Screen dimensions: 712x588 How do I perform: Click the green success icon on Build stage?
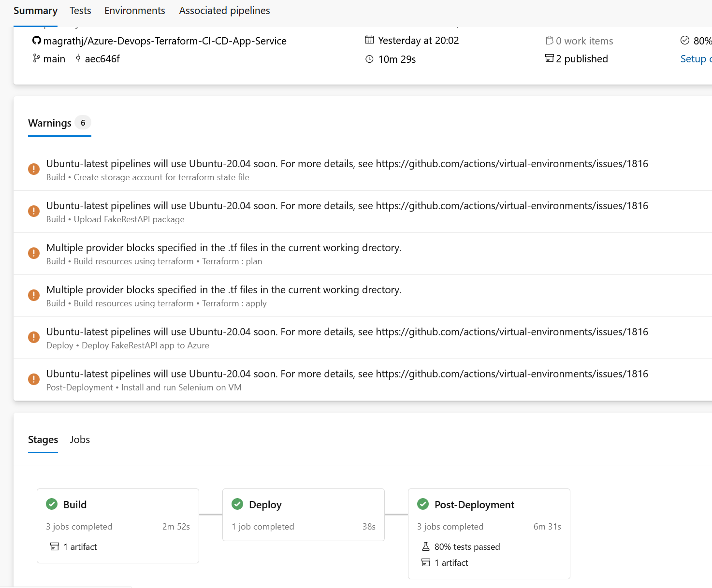pos(52,504)
